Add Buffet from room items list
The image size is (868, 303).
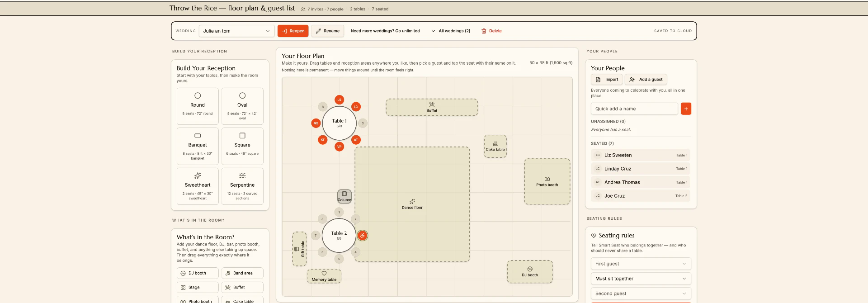click(x=242, y=287)
